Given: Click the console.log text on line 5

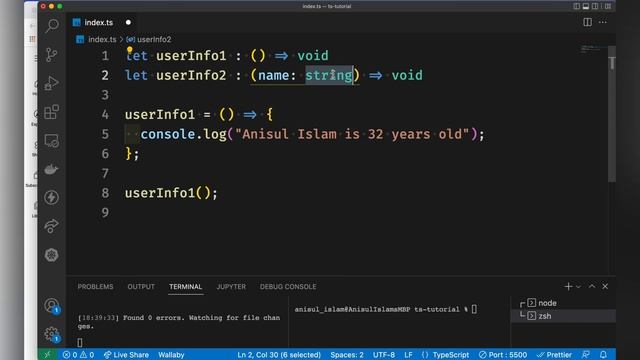Looking at the screenshot, I should [183, 134].
